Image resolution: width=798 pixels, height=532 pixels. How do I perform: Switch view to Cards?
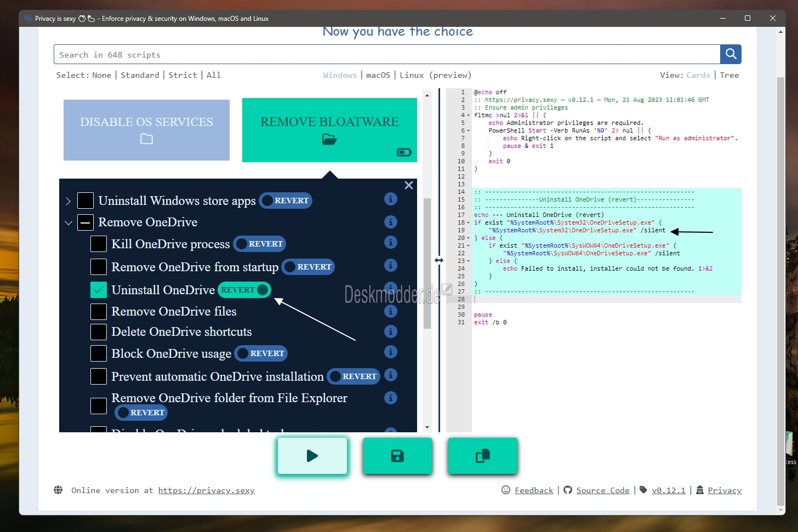pyautogui.click(x=698, y=75)
